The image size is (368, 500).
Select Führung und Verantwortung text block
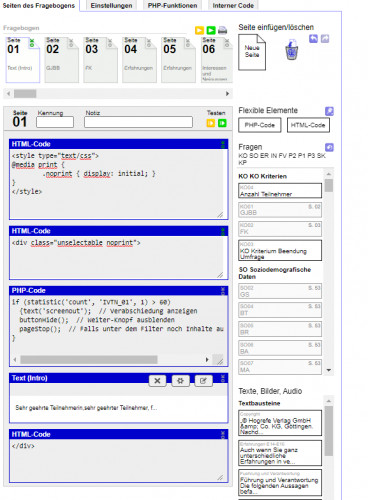[x=280, y=482]
